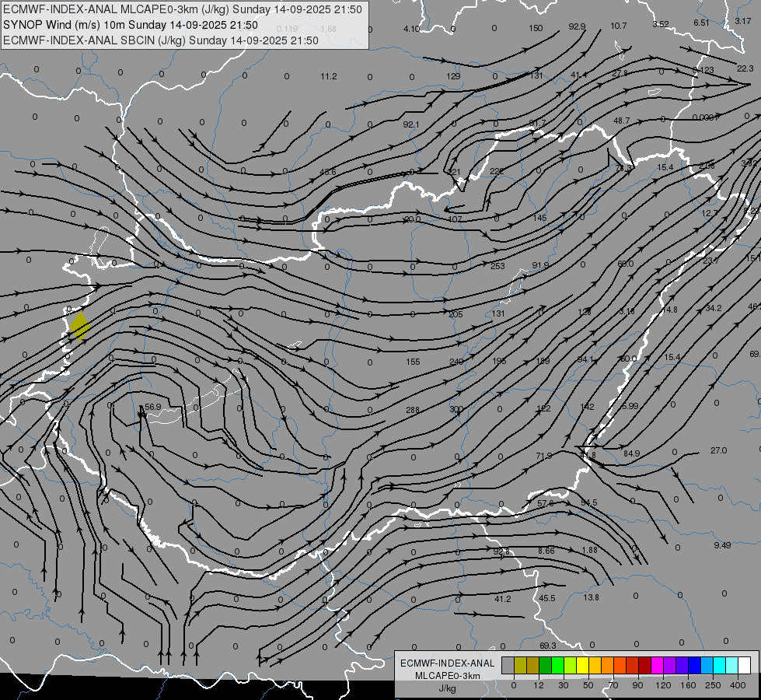The width and height of the screenshot is (761, 700).
Task: Click the legend scale label 120
Action: pos(663,685)
